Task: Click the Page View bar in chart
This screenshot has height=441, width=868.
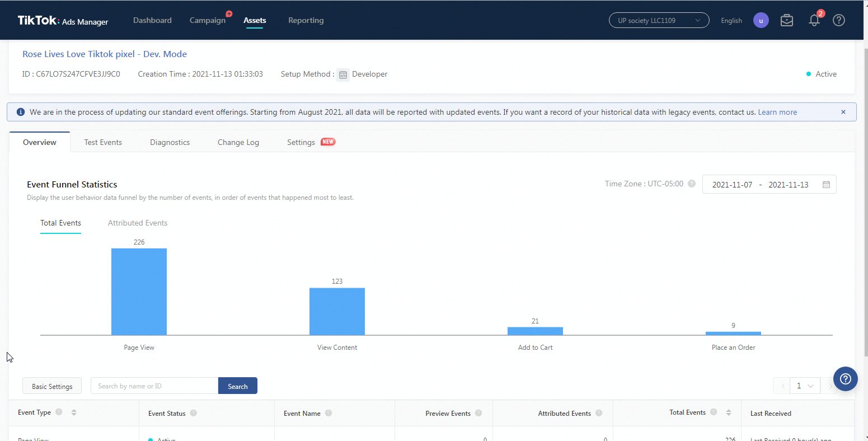Action: (139, 292)
